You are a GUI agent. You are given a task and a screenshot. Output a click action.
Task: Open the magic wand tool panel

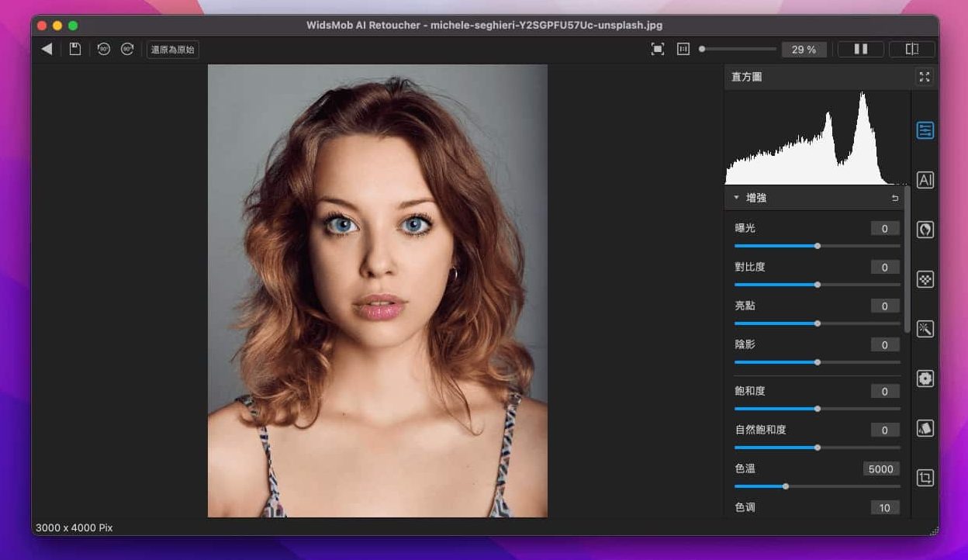925,329
